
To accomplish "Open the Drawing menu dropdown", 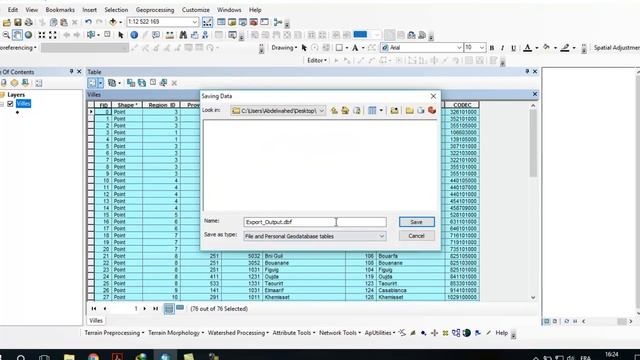I will (x=284, y=48).
